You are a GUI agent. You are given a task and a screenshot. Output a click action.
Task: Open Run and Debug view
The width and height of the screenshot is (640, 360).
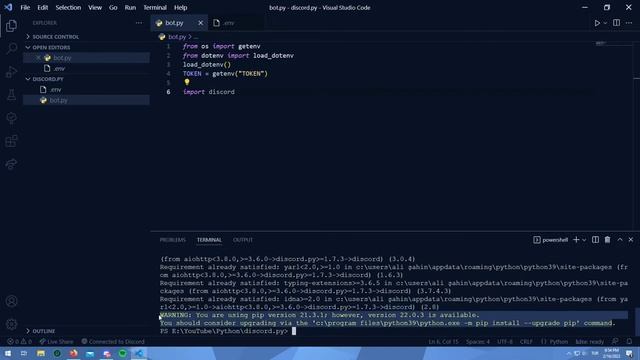(11, 72)
